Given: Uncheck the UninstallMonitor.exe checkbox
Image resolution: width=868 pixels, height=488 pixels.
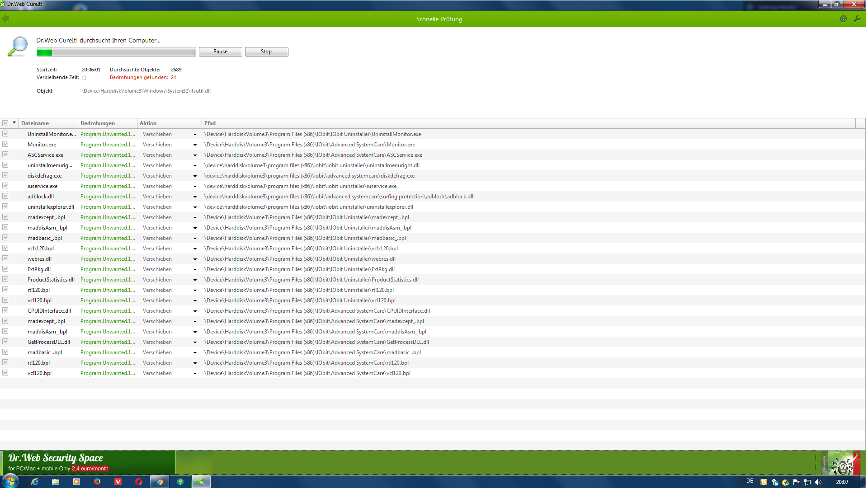Looking at the screenshot, I should [5, 134].
